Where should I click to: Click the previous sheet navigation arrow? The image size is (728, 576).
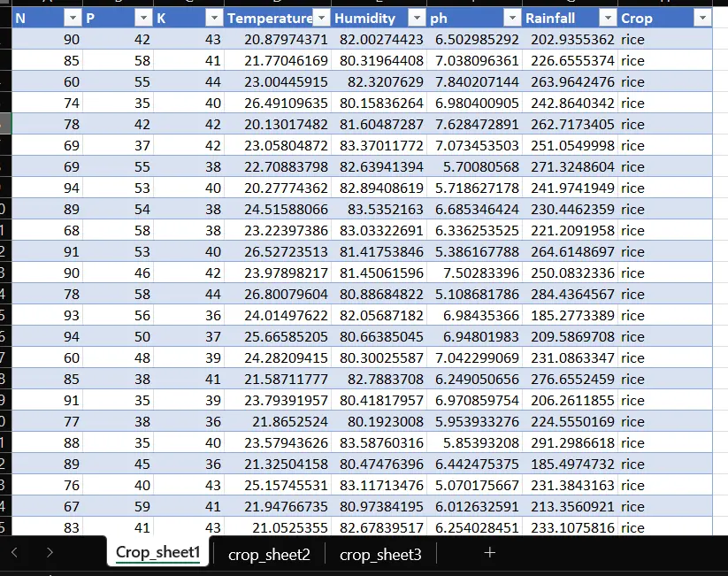tap(14, 551)
